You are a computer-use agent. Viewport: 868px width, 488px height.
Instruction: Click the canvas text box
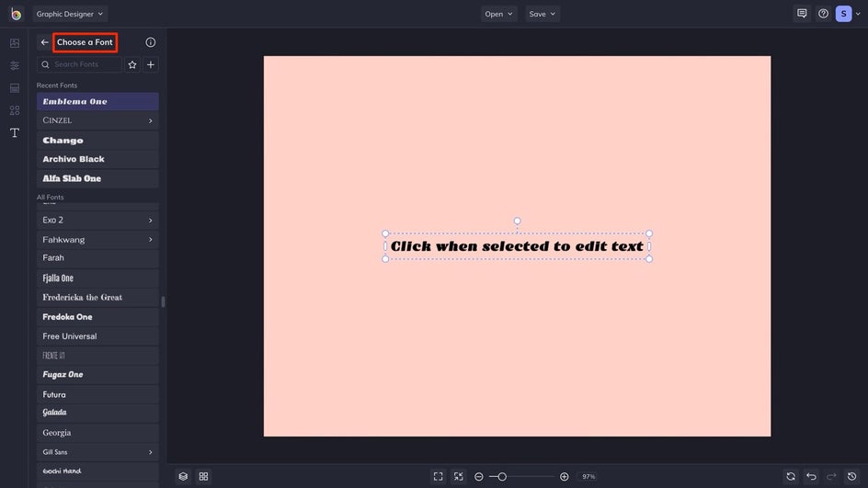(x=517, y=246)
